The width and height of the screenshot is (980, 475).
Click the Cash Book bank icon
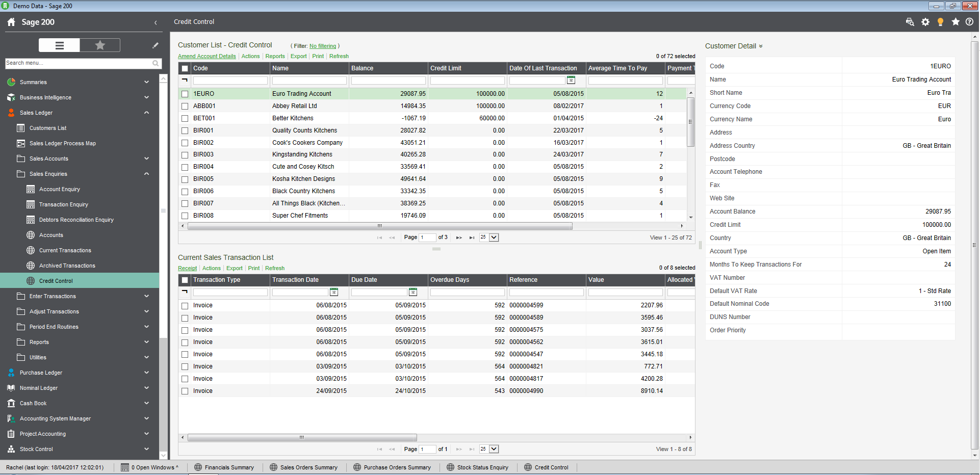click(x=11, y=403)
